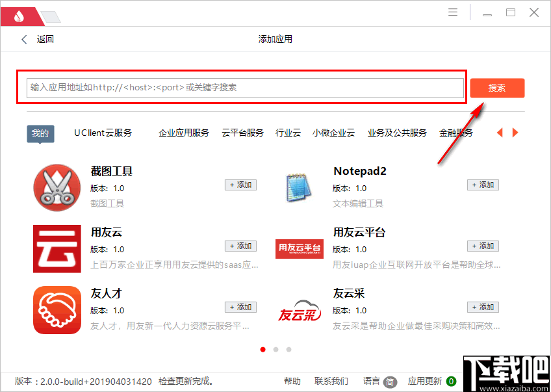Open the 截图工具 scissors app icon
The height and width of the screenshot is (392, 551).
pyautogui.click(x=57, y=187)
